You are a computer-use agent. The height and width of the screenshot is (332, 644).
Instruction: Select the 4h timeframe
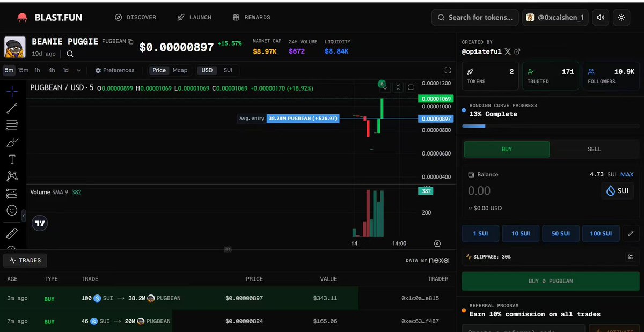52,70
